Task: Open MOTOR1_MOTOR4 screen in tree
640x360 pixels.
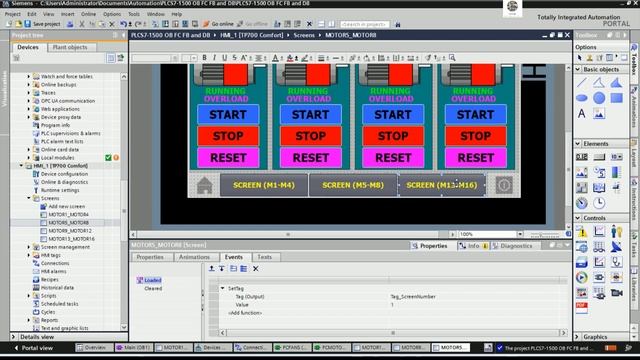Action: pyautogui.click(x=69, y=215)
